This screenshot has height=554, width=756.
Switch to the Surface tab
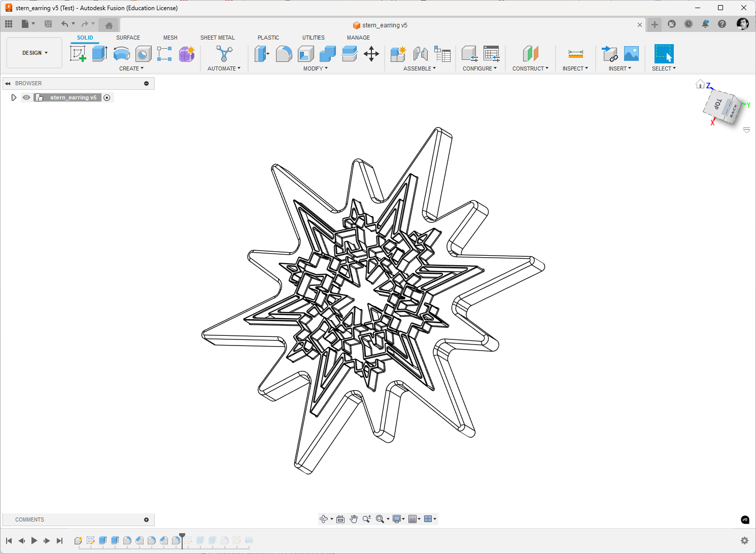point(128,38)
